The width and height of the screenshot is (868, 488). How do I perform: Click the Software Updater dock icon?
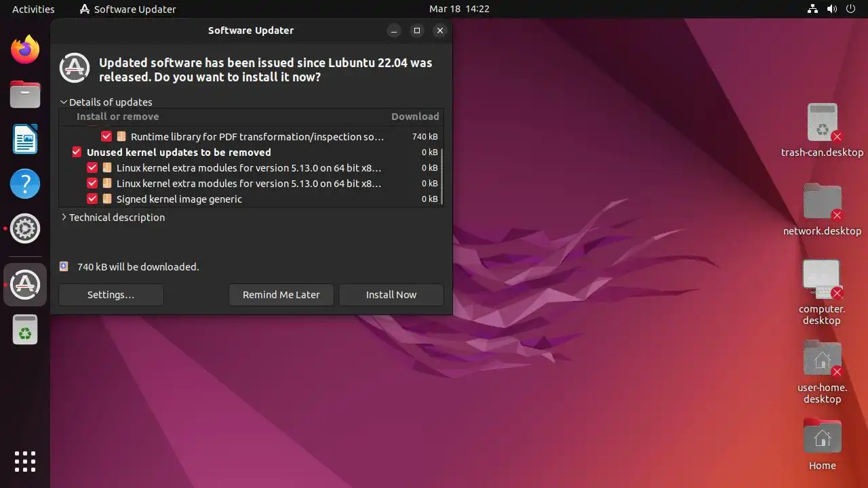coord(25,284)
